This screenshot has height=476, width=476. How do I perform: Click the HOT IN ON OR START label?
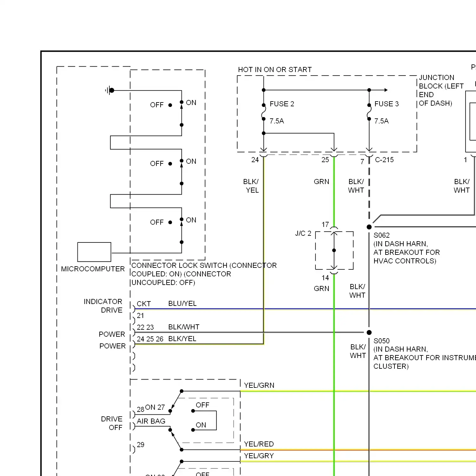point(275,69)
